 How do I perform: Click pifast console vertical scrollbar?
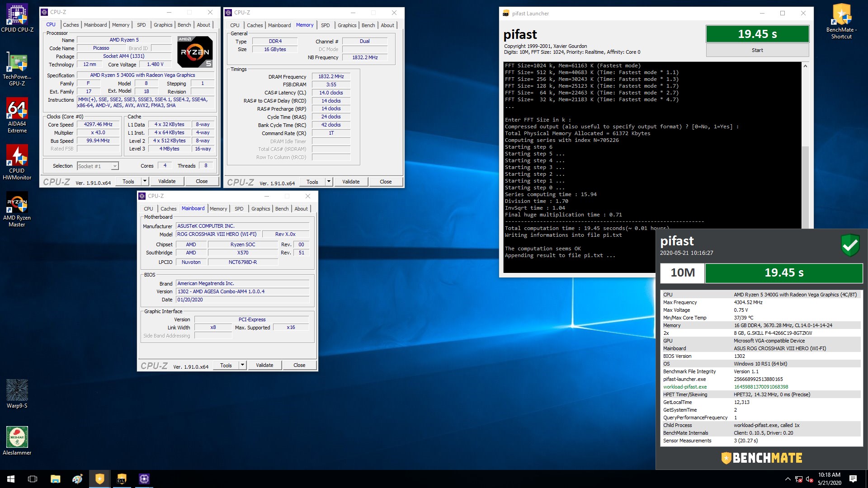pos(805,187)
